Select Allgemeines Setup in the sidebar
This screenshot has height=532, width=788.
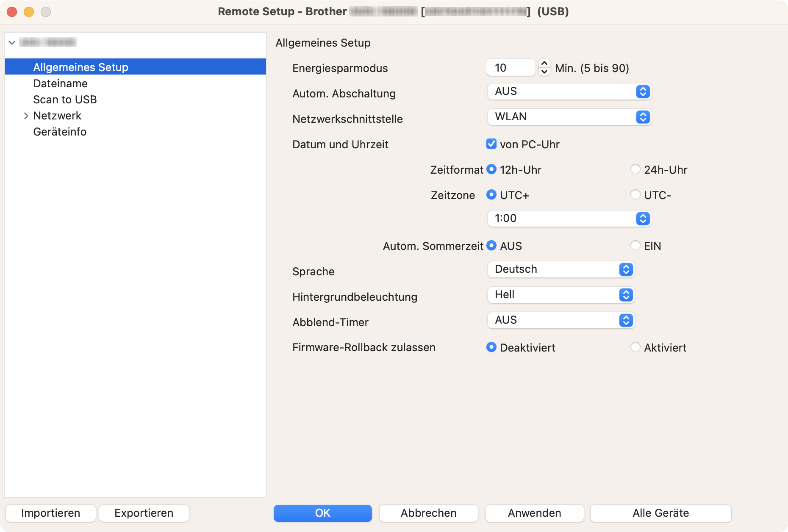click(x=136, y=67)
